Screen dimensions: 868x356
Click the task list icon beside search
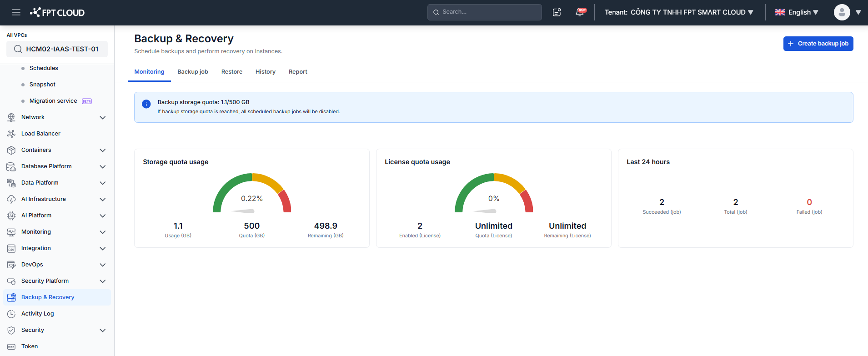pos(557,12)
